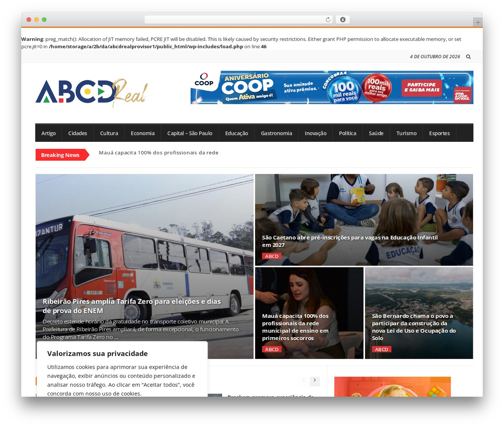Click the Ribeirão Pires article excerpt starting "Decreto estende"
Viewport: 504px width, 427px height.
point(141,329)
